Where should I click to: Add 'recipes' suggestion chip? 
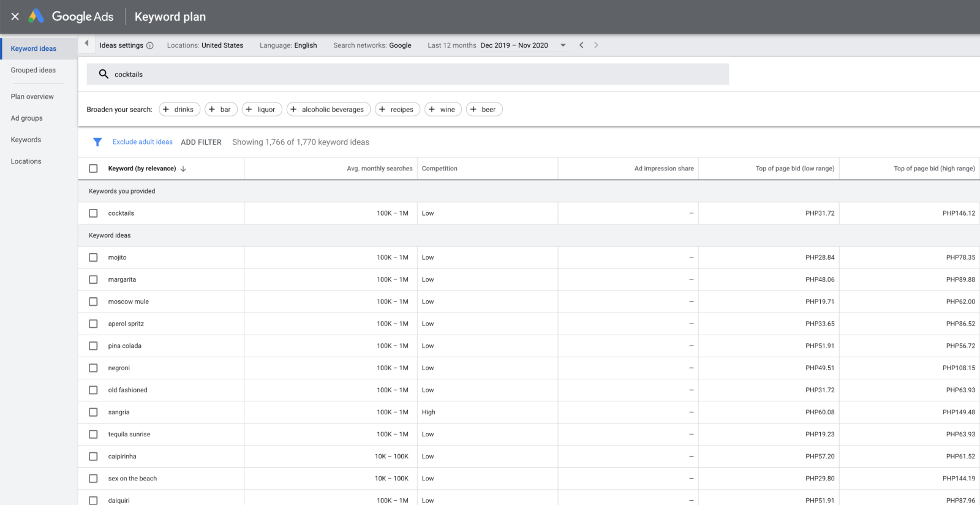point(398,109)
